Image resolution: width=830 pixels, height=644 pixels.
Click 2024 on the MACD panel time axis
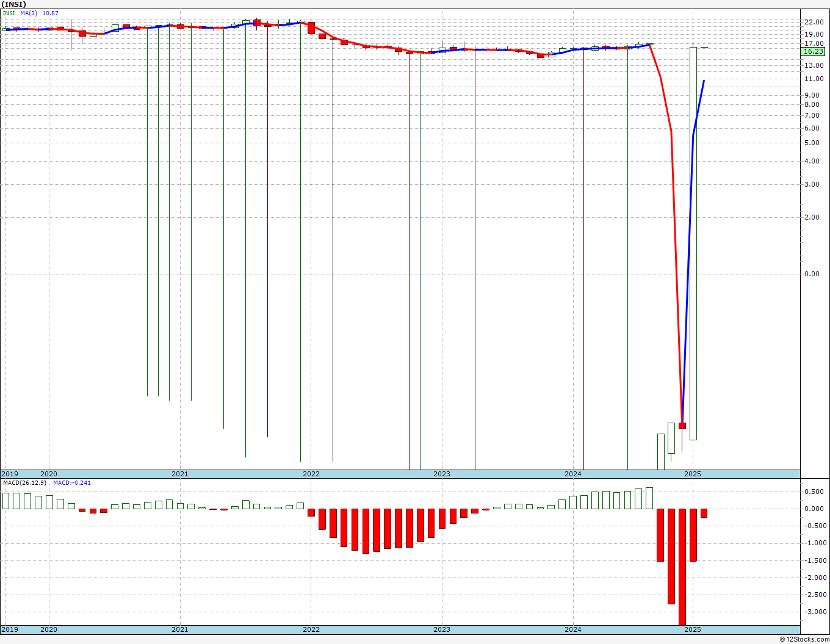[573, 629]
